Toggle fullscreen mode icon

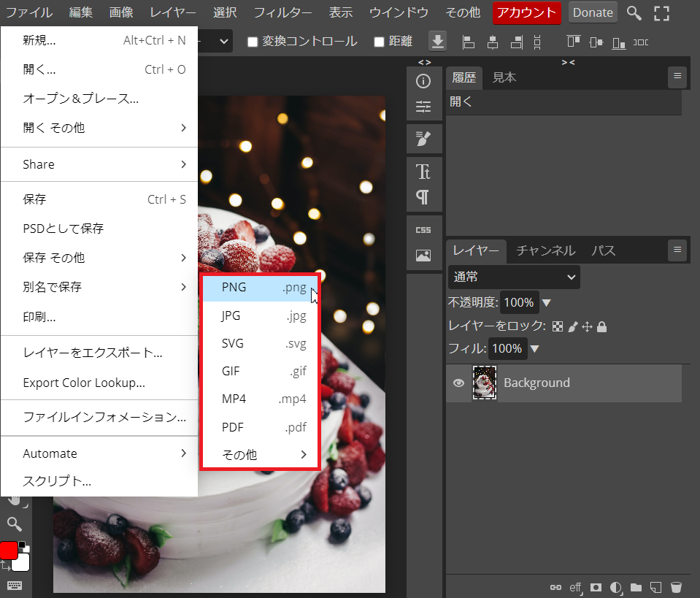point(661,13)
